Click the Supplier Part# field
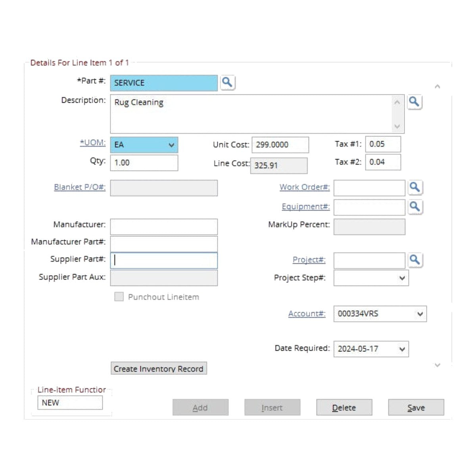This screenshot has height=476, width=476. (x=164, y=261)
